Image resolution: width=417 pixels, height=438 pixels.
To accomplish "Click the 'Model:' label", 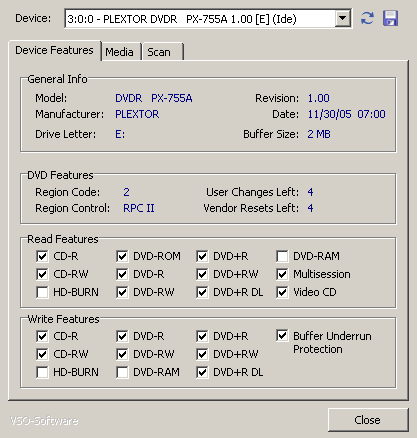I will [x=51, y=98].
